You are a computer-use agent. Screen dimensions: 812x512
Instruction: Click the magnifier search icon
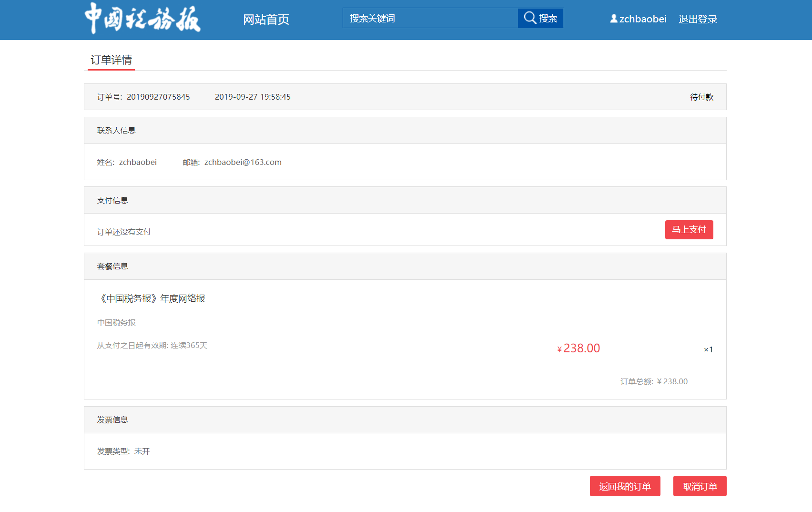[529, 18]
